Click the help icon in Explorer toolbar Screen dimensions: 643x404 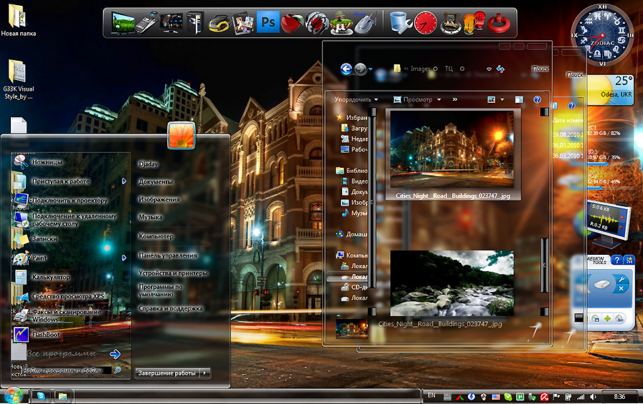[537, 100]
